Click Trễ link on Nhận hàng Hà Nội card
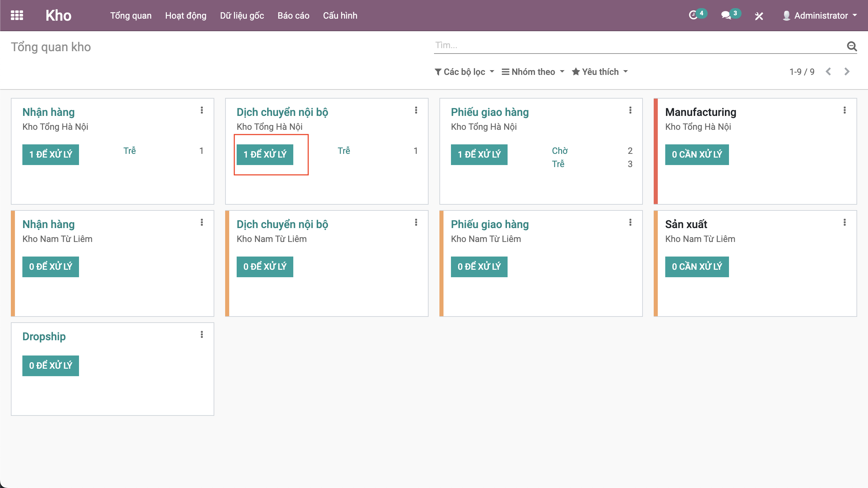Screen dimensions: 868x488 pyautogui.click(x=130, y=151)
